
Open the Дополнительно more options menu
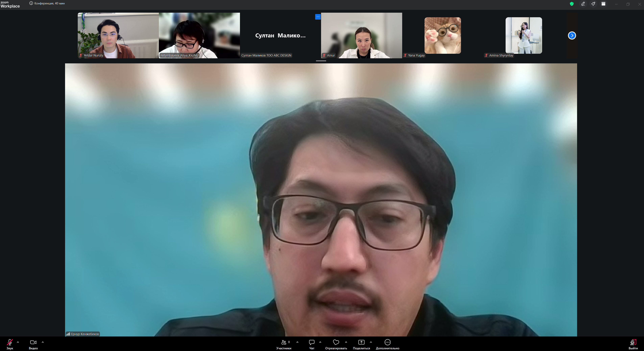pos(387,344)
